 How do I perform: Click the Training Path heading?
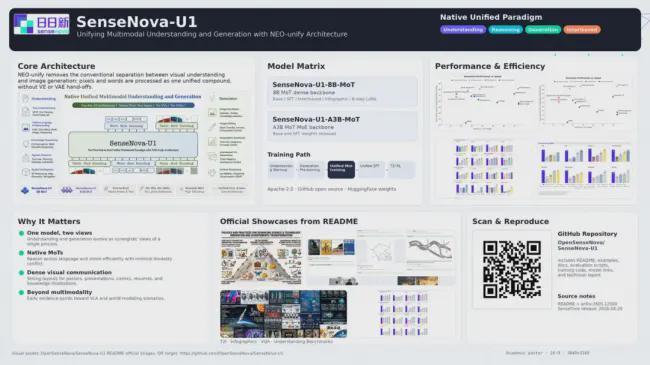coord(289,154)
